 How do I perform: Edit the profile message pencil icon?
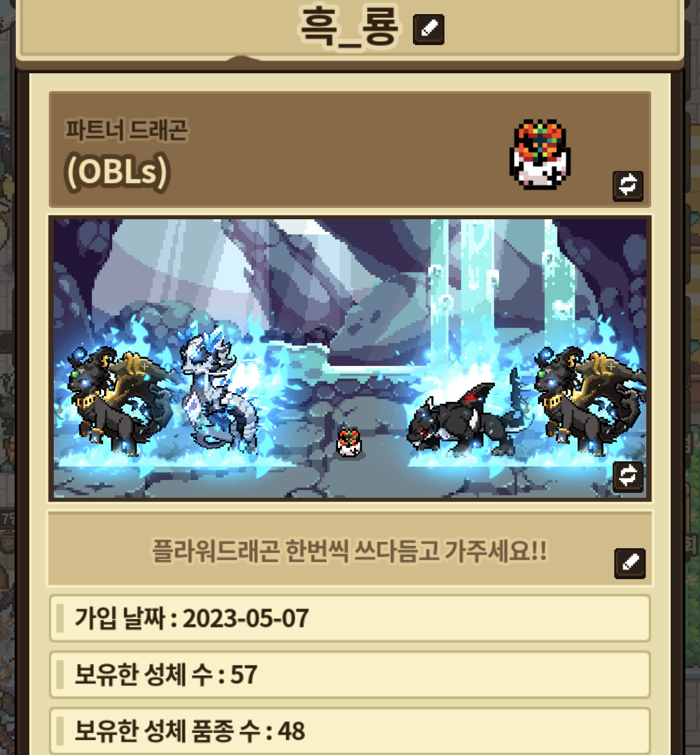(629, 563)
